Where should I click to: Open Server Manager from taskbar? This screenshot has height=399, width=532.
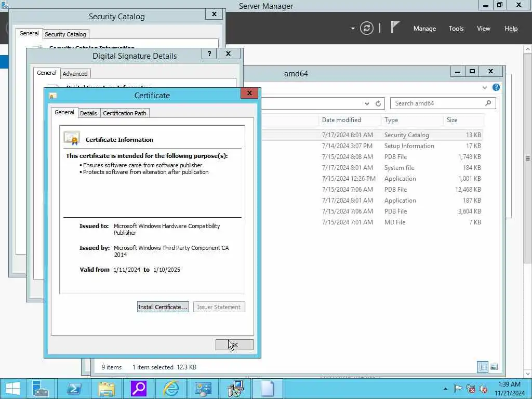41,389
